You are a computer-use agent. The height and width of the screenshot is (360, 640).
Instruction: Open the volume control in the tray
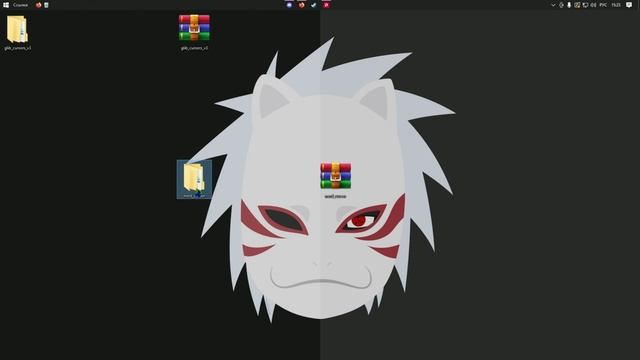click(x=593, y=5)
